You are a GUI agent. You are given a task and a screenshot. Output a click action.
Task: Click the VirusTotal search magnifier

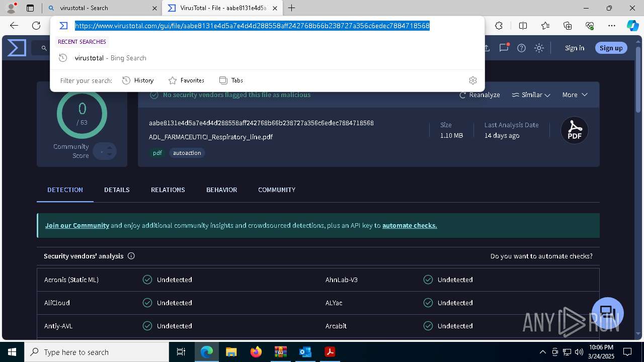point(44,48)
